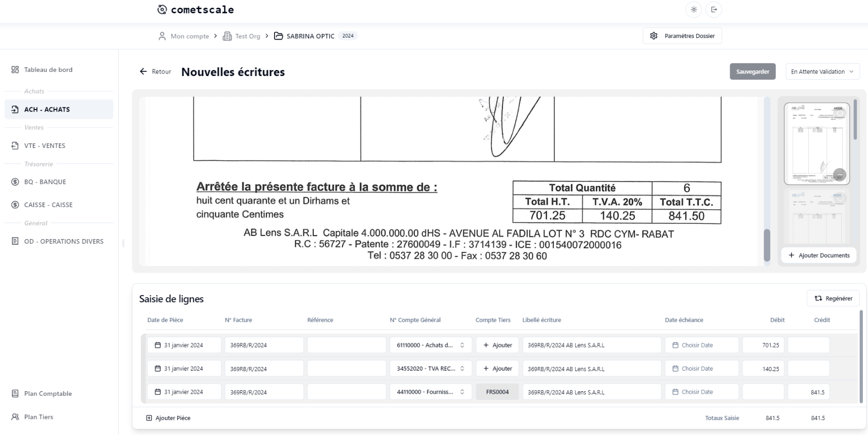Click the Référence field in first row
The width and height of the screenshot is (868, 440).
[346, 345]
